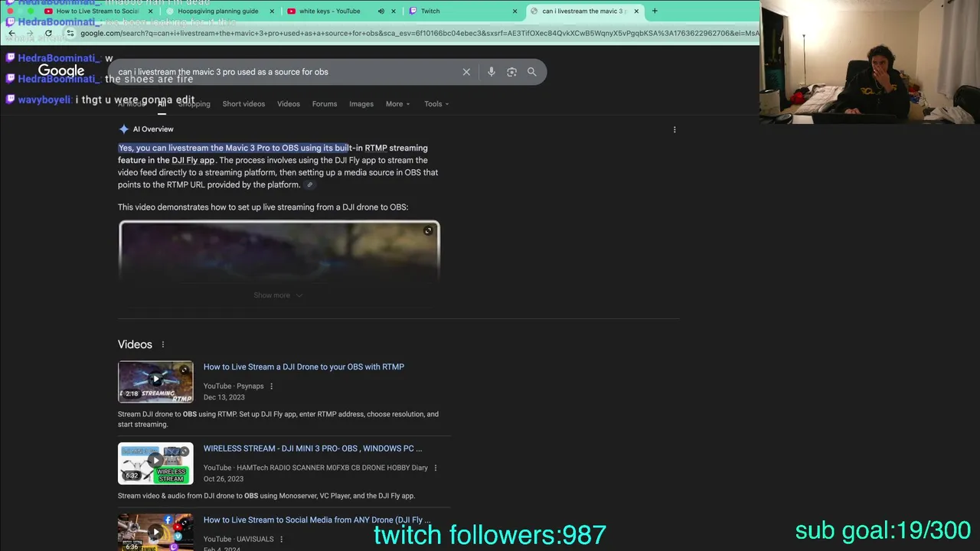Click the browser address bar URL
Viewport: 980px width, 551px height.
(420, 33)
